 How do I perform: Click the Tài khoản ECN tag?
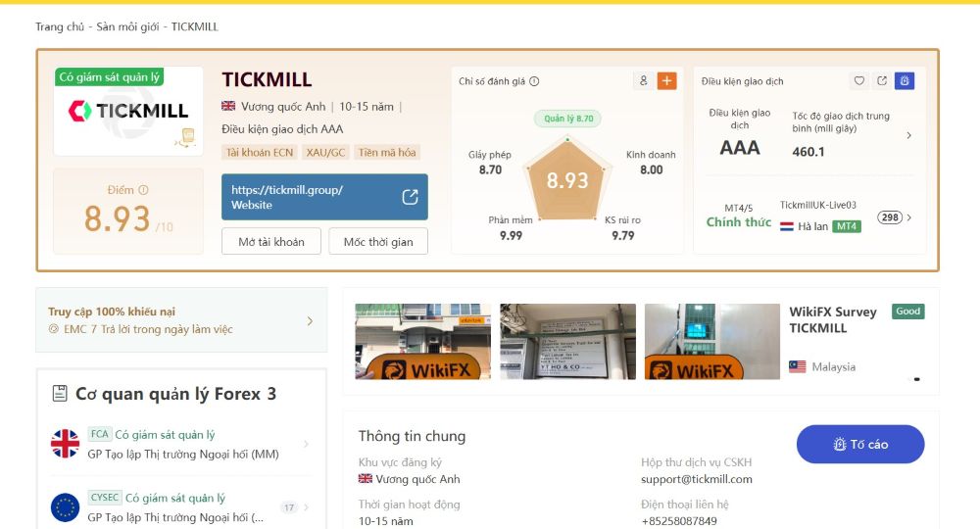click(x=260, y=153)
